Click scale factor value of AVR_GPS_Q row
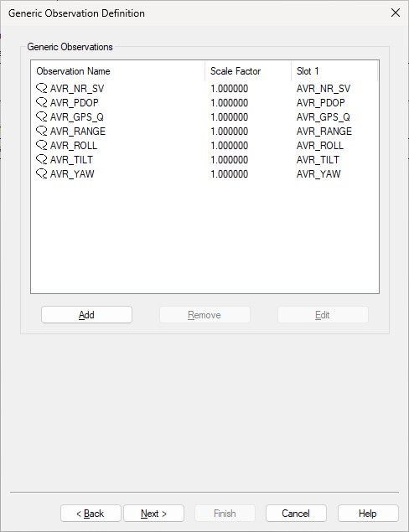This screenshot has height=532, width=409. pos(230,117)
